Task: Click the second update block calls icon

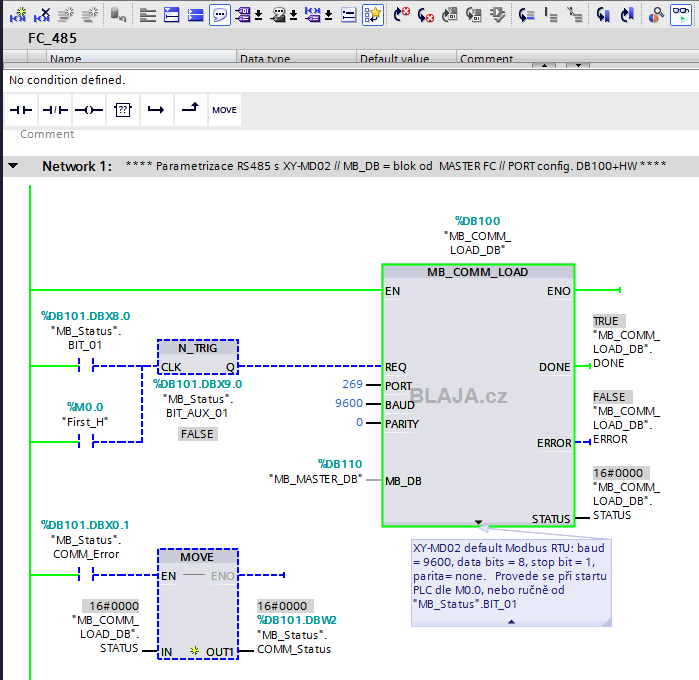Action: pos(473,15)
